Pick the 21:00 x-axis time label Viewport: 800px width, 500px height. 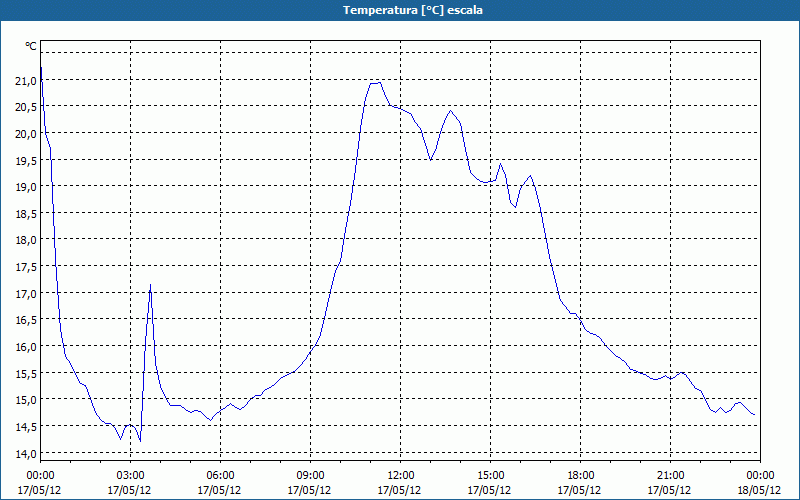670,476
